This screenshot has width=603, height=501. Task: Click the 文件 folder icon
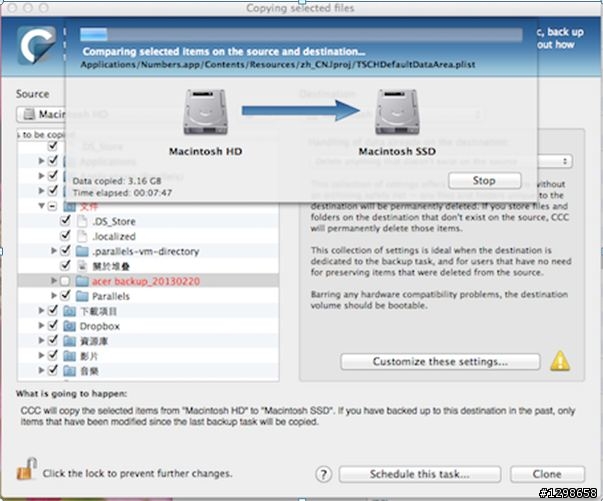(70, 206)
